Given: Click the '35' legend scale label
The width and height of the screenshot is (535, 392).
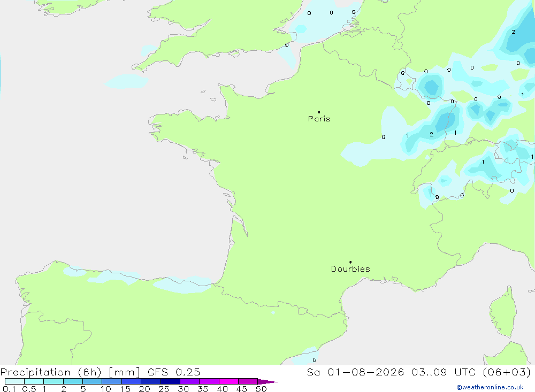Looking at the screenshot, I should [x=203, y=389].
